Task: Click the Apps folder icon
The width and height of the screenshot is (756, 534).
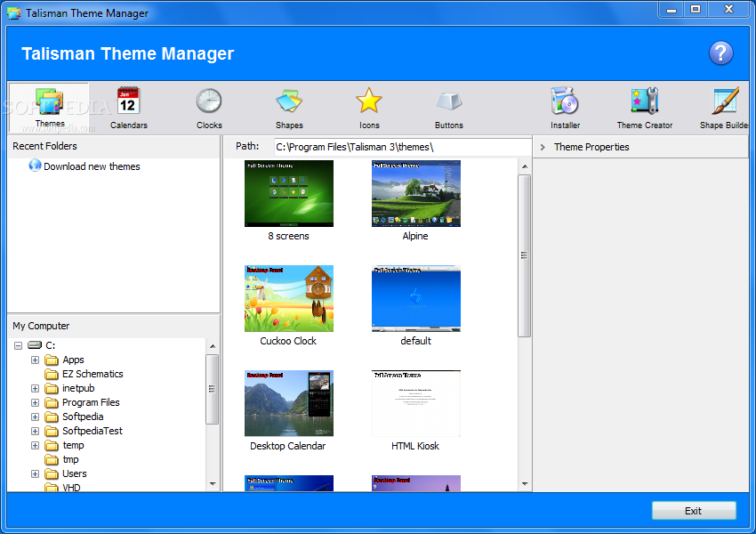Action: click(x=52, y=360)
